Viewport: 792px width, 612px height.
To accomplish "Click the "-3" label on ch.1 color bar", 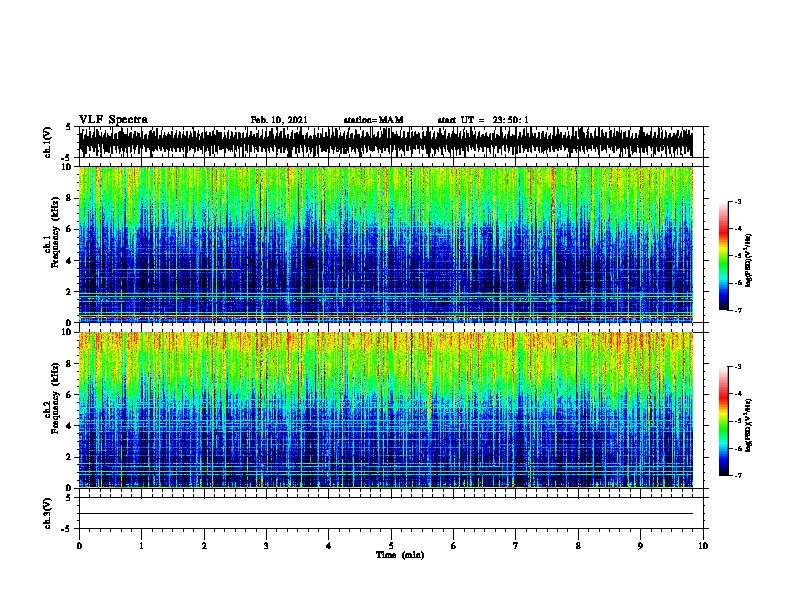I will tap(738, 202).
